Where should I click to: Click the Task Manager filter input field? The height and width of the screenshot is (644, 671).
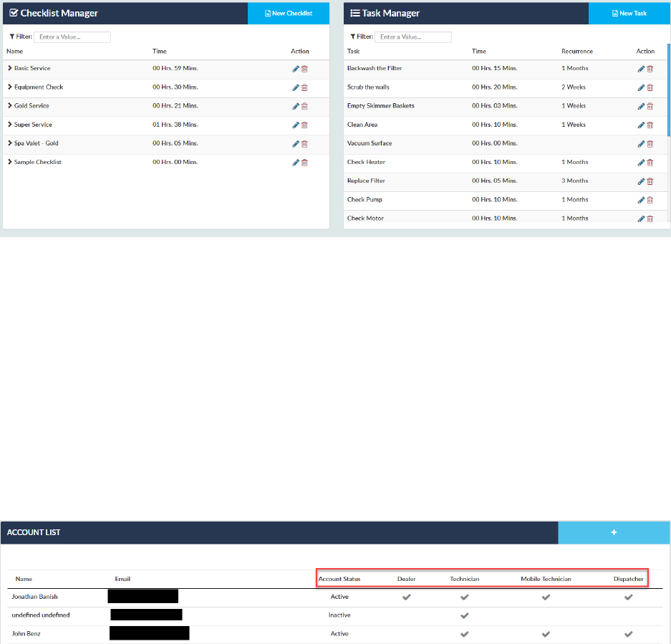[413, 37]
